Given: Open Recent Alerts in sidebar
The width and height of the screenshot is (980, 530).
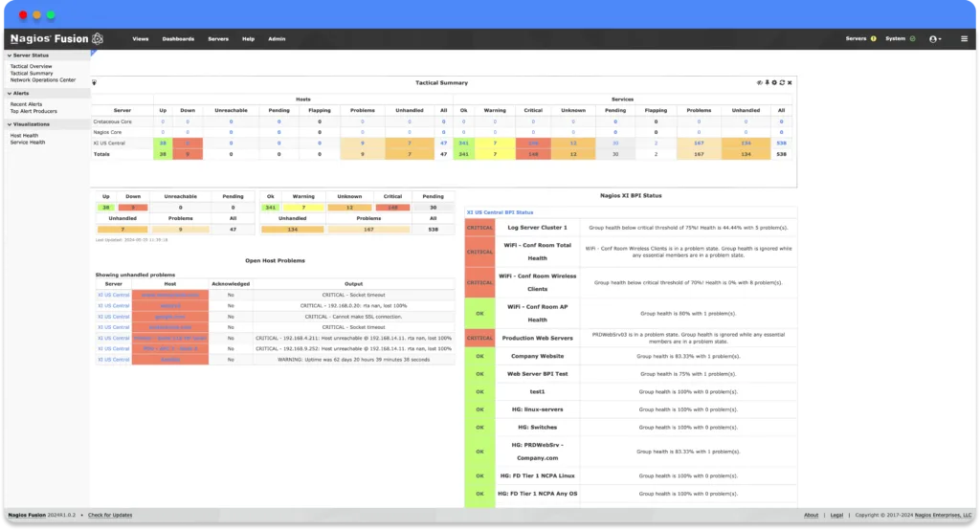Looking at the screenshot, I should click(26, 104).
